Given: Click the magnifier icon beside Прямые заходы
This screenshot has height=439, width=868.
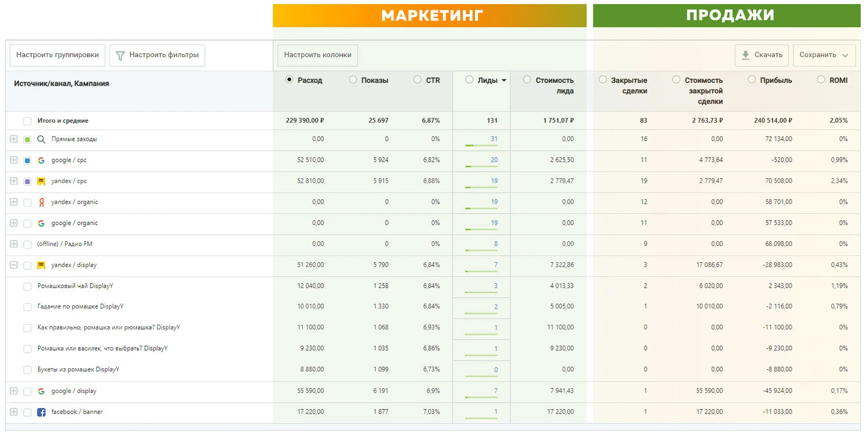Looking at the screenshot, I should (41, 140).
